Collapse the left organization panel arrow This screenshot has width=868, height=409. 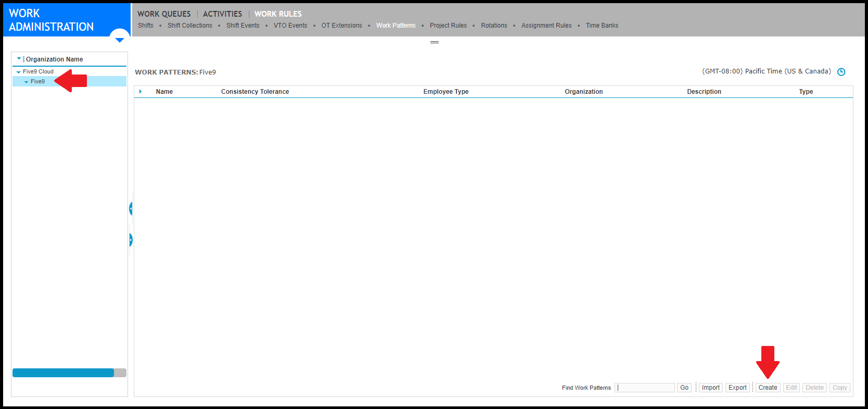pos(131,208)
